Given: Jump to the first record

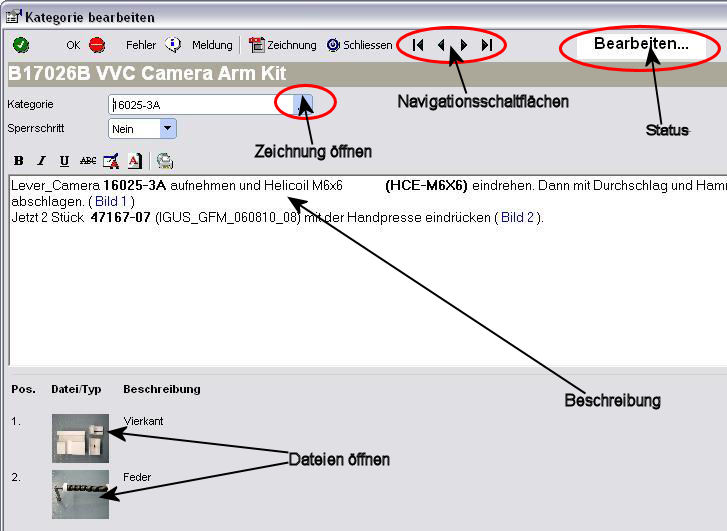Looking at the screenshot, I should coord(418,45).
